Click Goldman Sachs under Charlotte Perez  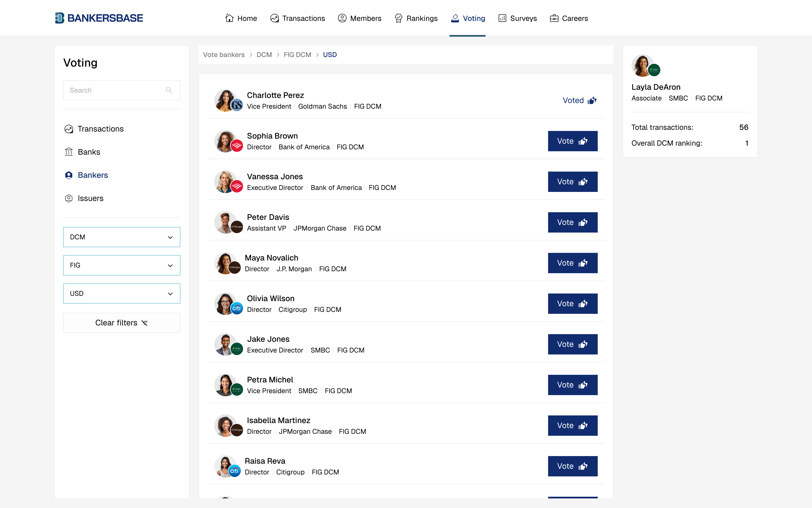(x=323, y=106)
